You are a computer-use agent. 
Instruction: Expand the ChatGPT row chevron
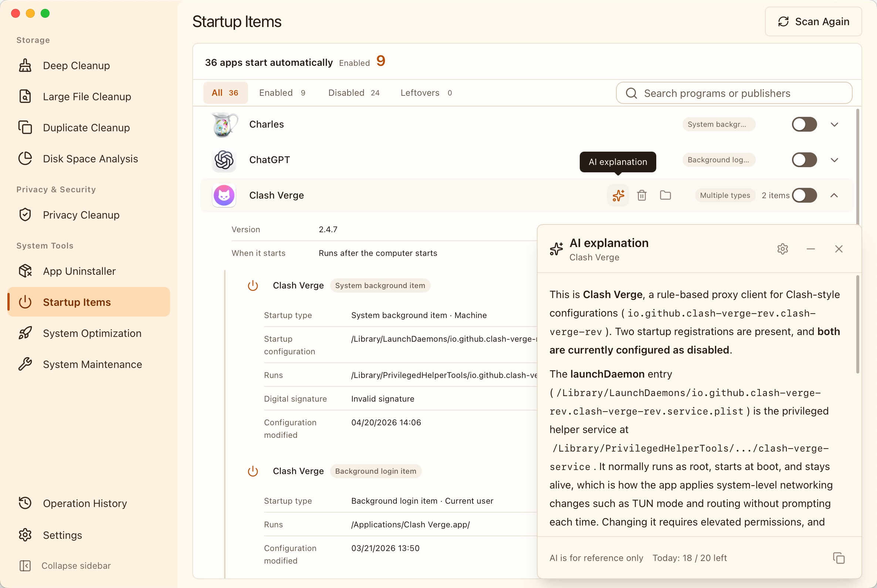pyautogui.click(x=834, y=160)
